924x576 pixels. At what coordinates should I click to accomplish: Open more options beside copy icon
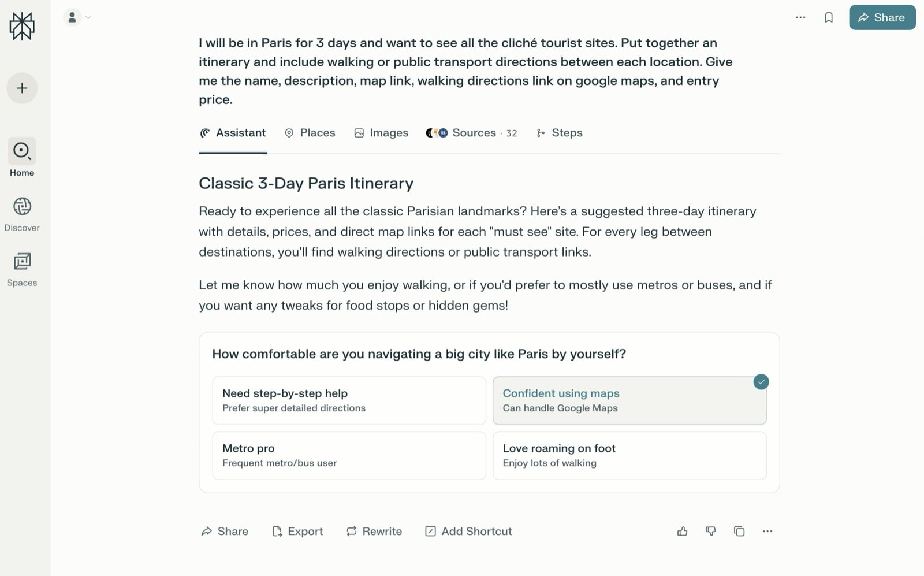click(767, 532)
